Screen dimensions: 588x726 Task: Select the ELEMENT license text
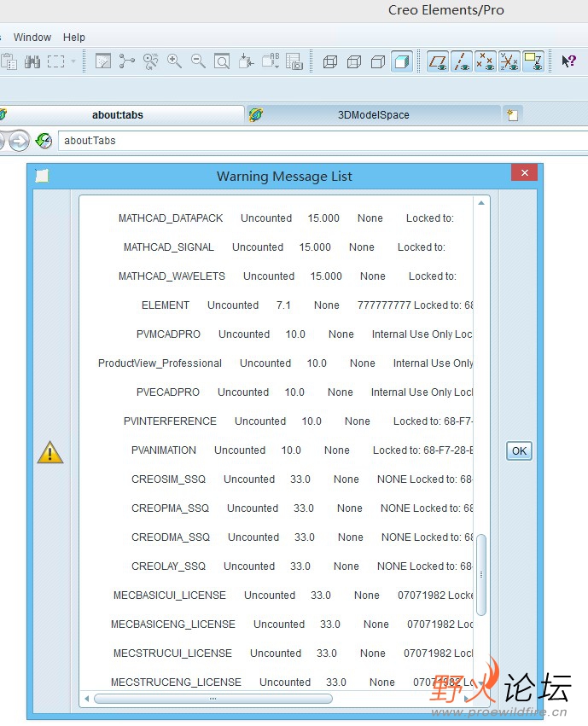tap(166, 305)
